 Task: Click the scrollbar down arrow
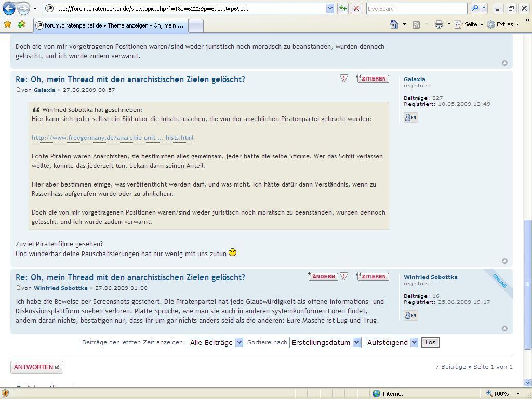pyautogui.click(x=528, y=383)
